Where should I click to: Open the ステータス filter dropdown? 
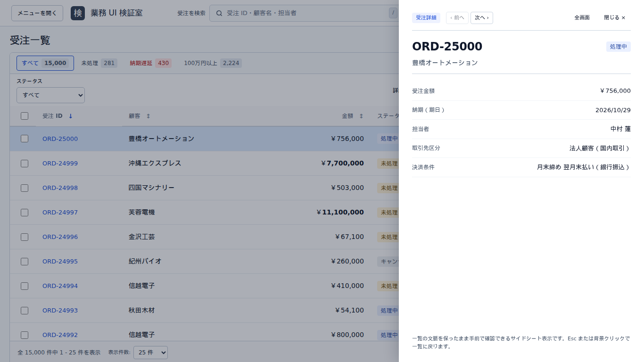(x=50, y=95)
